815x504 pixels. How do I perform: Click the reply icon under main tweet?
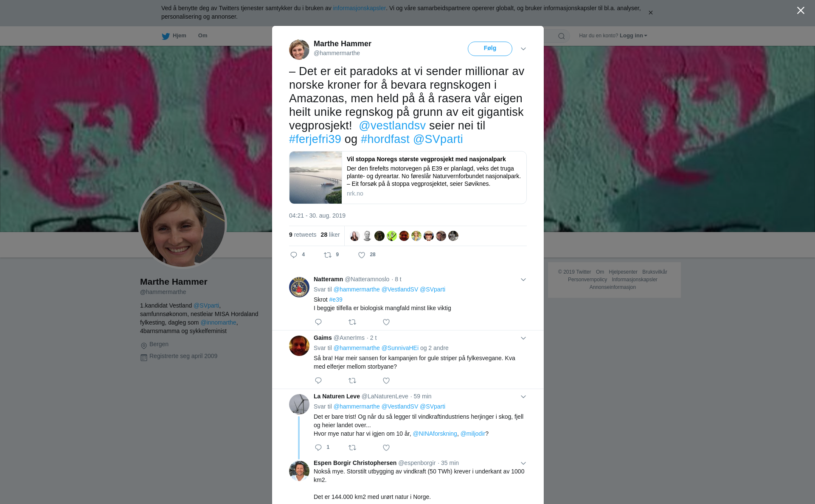tap(294, 255)
